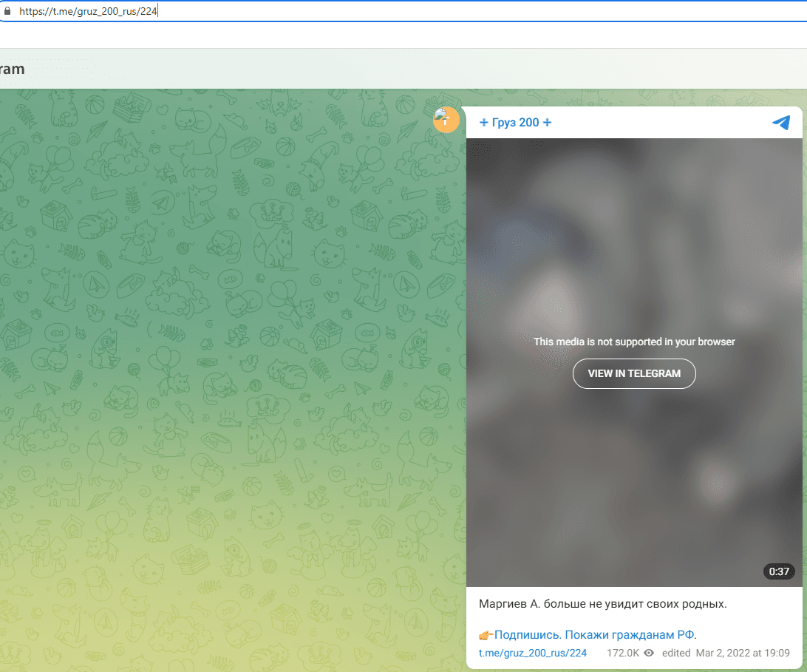Click the pointing hand emoji
This screenshot has width=807, height=672.
[x=486, y=636]
